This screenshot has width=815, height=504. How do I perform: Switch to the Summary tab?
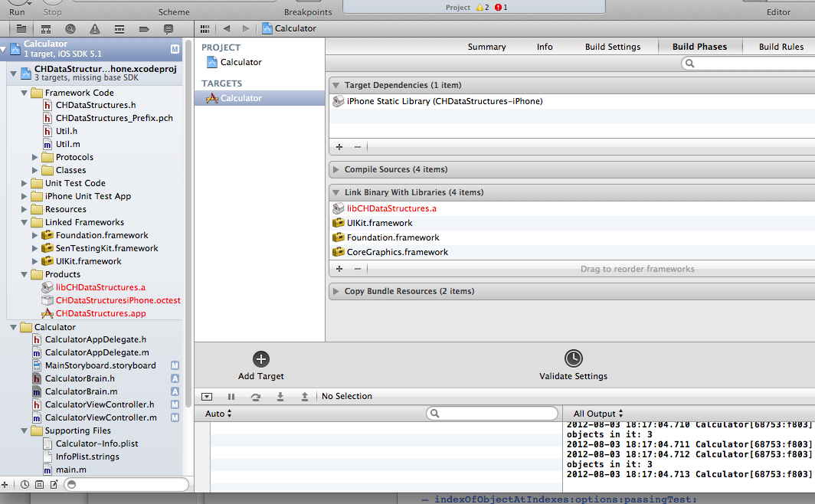click(x=486, y=47)
